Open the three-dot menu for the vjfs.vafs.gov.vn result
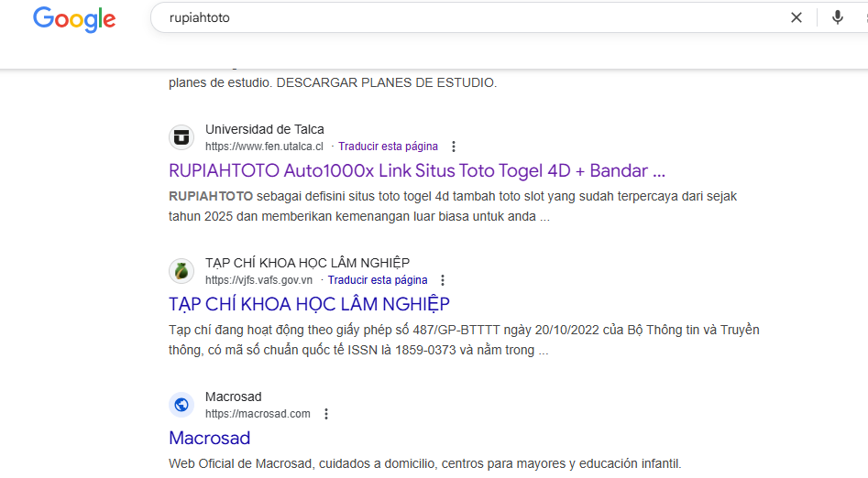 pyautogui.click(x=443, y=280)
